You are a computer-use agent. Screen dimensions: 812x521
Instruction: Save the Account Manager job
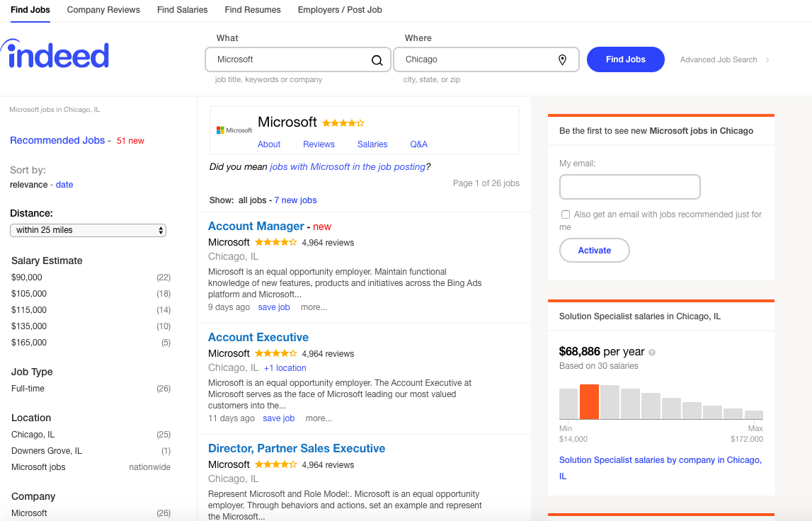[274, 307]
